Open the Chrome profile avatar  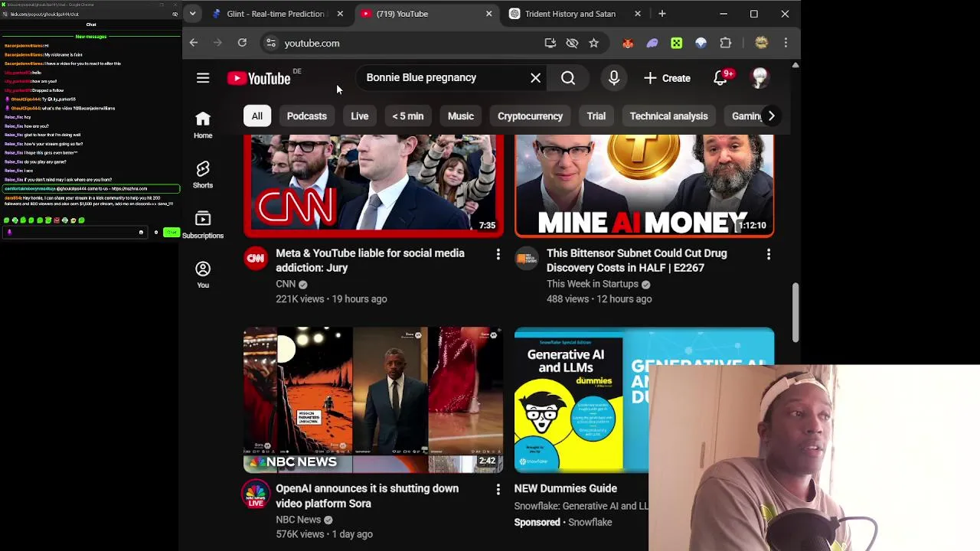click(761, 43)
